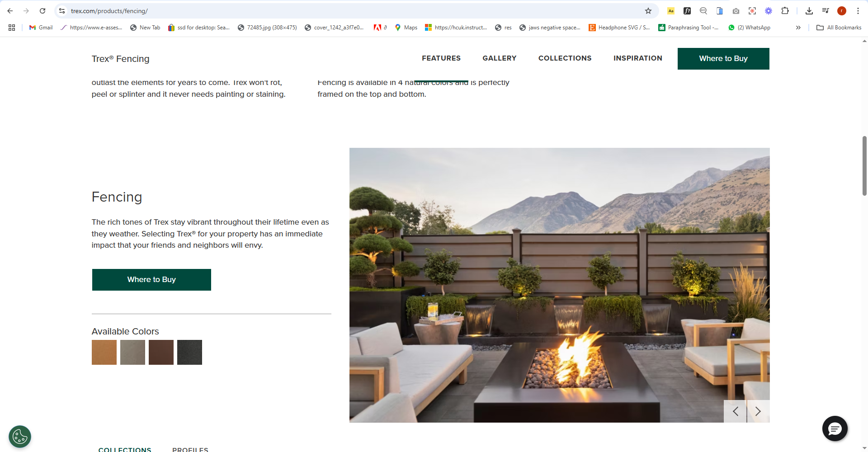Open browser extensions puzzle icon
Viewport: 868px width, 452px height.
(x=785, y=11)
